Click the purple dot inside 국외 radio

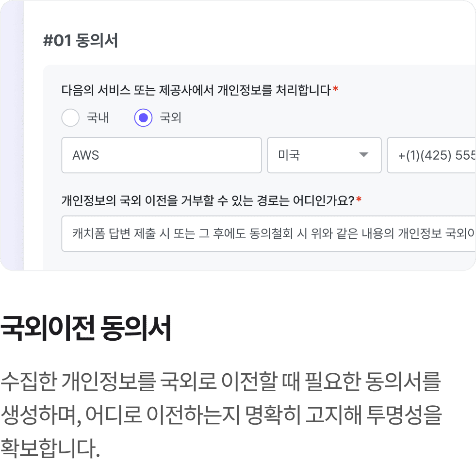(143, 117)
